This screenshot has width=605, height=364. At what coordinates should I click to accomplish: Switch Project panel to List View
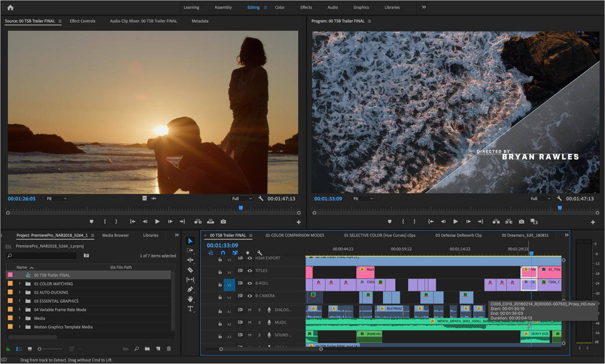19,348
